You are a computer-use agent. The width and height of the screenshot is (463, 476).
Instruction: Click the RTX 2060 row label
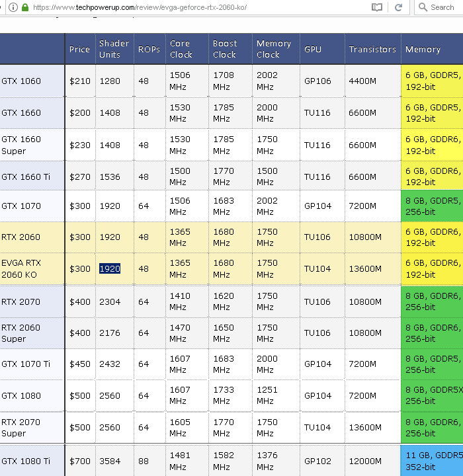(21, 237)
